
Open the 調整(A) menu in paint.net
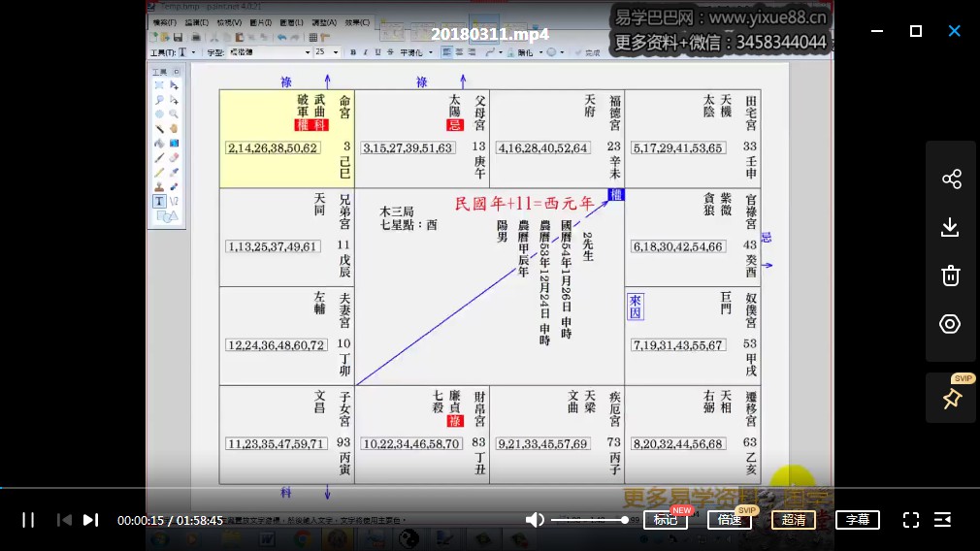pyautogui.click(x=325, y=22)
